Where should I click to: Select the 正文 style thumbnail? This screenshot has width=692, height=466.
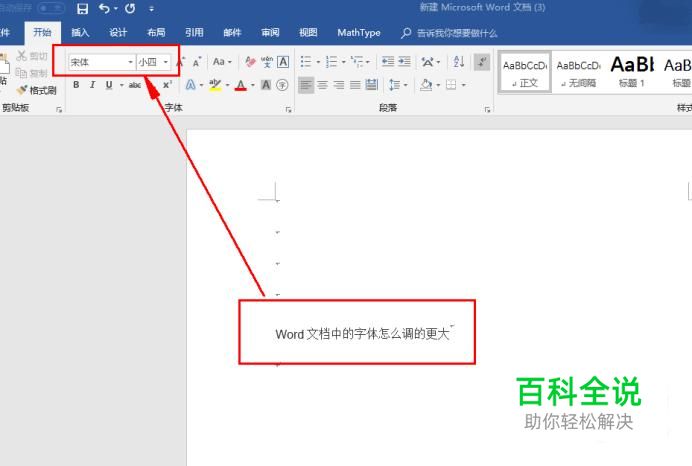525,72
